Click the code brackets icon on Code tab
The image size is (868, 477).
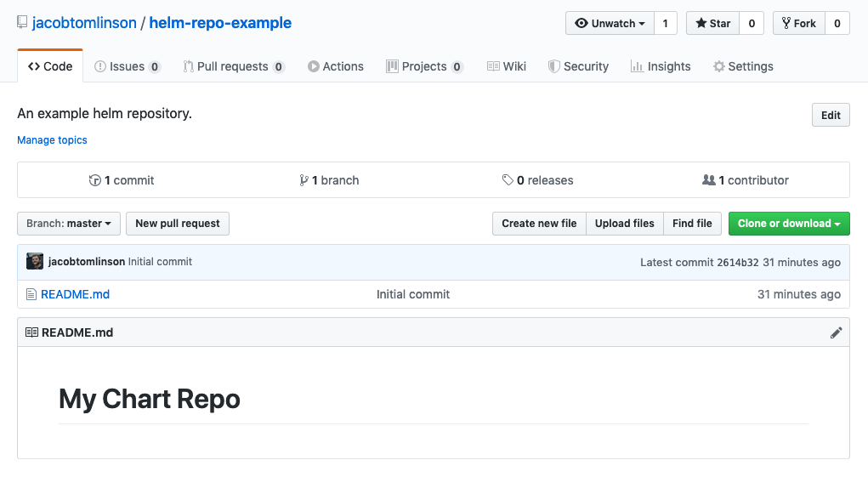34,66
